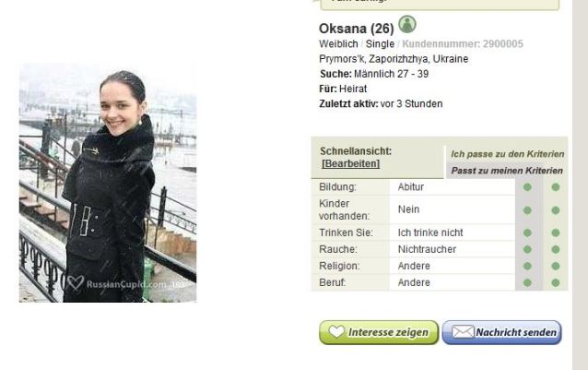This screenshot has height=370, width=588.
Task: Click the heart icon on Interesse zeigen
Action: 336,331
